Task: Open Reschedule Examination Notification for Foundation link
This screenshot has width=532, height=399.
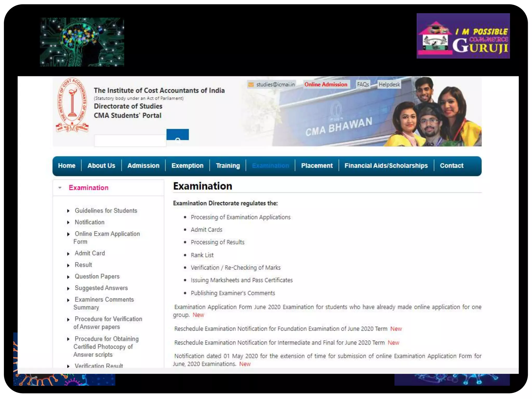Action: 281,329
